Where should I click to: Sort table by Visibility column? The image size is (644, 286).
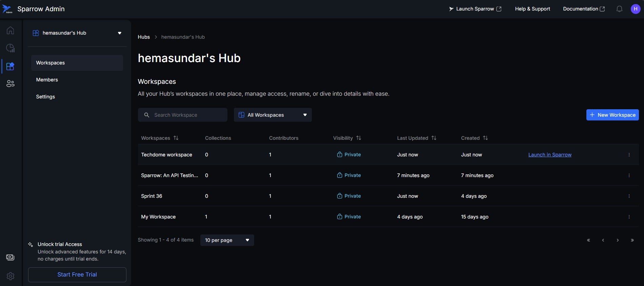click(359, 138)
